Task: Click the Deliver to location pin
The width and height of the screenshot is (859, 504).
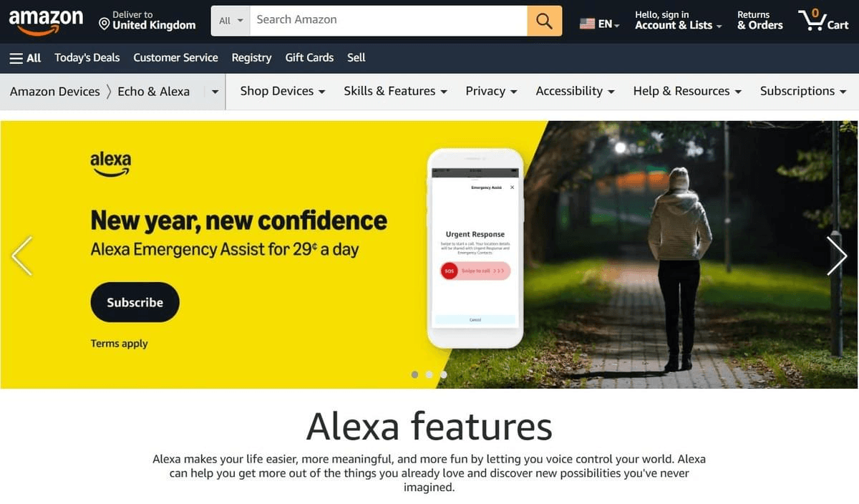Action: pyautogui.click(x=104, y=24)
